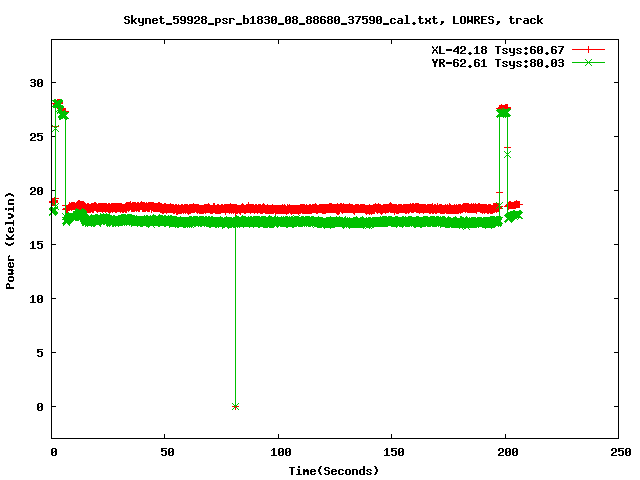Click the y-axis tick label 25
The width and height of the screenshot is (640, 480).
(x=36, y=137)
